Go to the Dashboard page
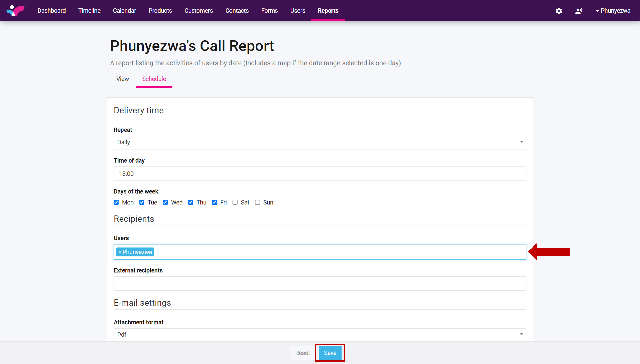 (x=52, y=11)
